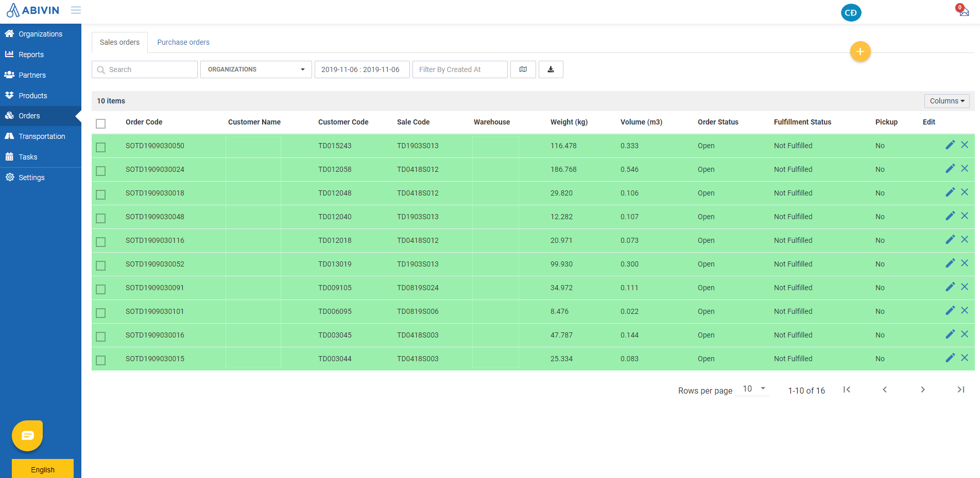Viewport: 980px width, 478px height.
Task: Select the sale code TD0819S024 cell
Action: click(x=418, y=288)
